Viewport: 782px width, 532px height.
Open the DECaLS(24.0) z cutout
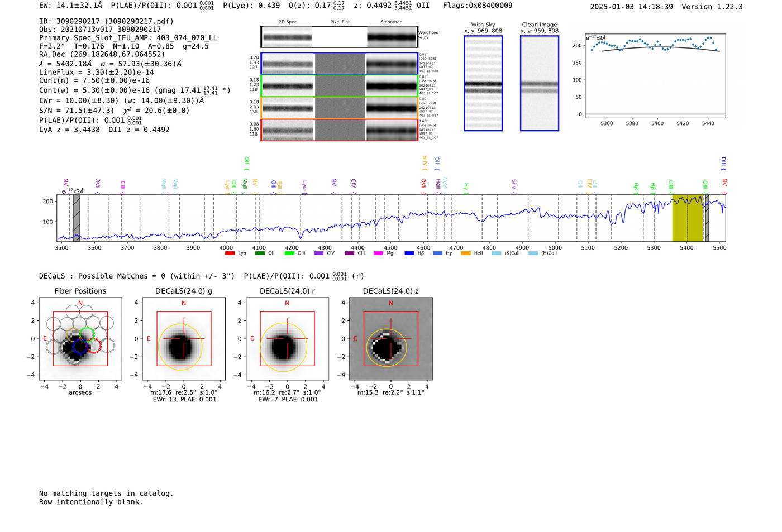(x=390, y=339)
